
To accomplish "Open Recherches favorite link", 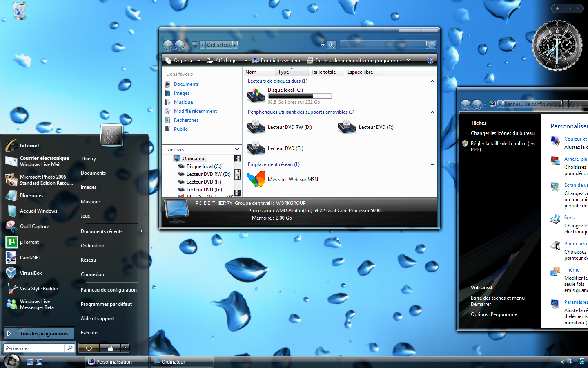I will pos(186,120).
